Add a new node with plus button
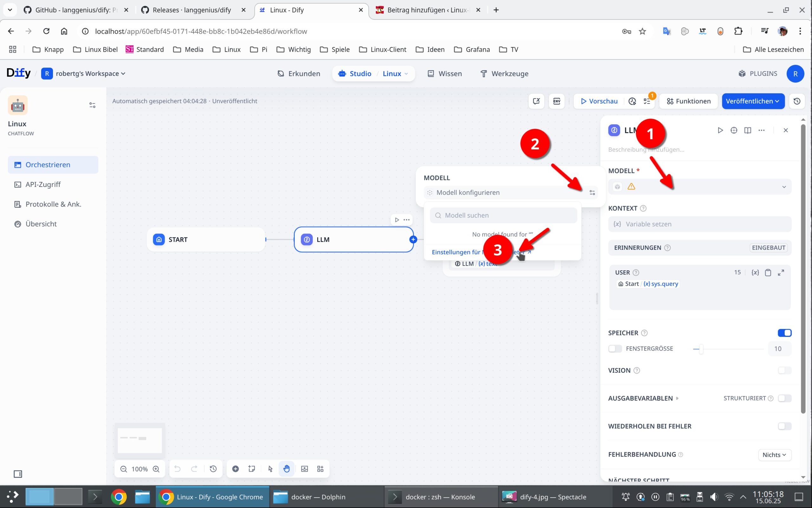Image resolution: width=812 pixels, height=508 pixels. click(235, 469)
